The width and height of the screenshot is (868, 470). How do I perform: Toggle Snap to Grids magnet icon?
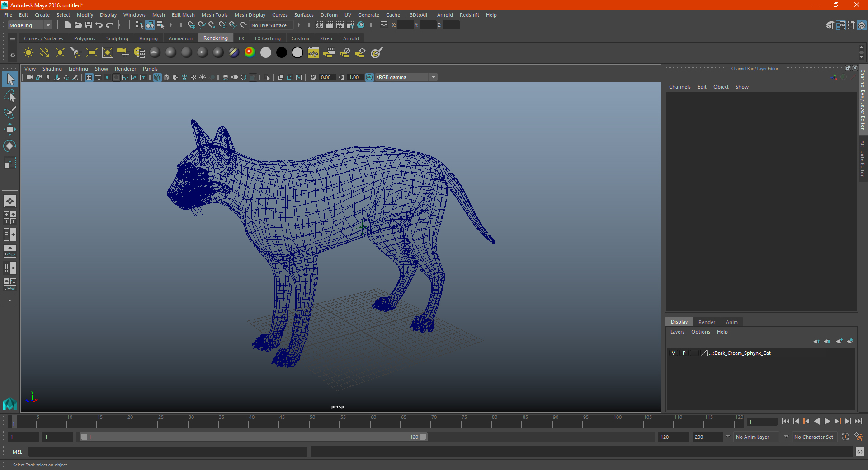tap(191, 25)
